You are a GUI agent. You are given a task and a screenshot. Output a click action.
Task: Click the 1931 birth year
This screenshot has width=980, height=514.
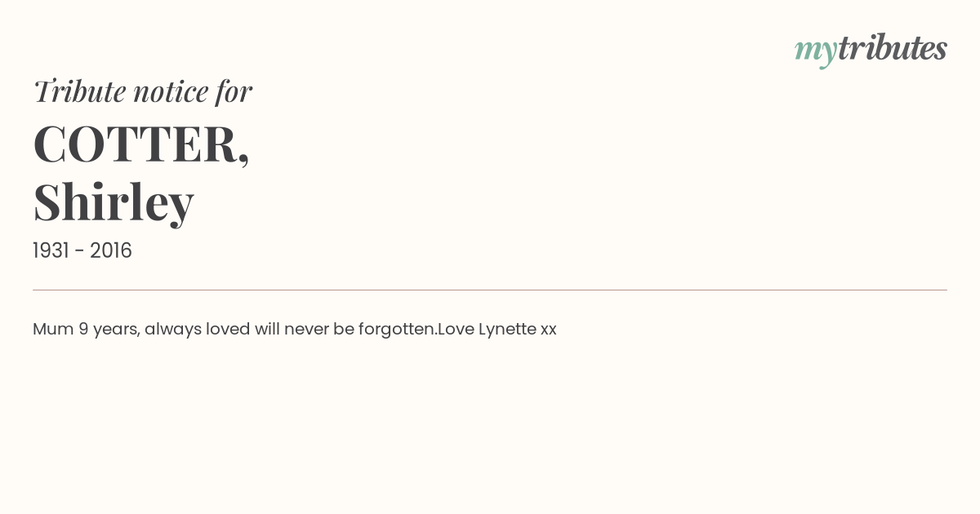[50, 250]
